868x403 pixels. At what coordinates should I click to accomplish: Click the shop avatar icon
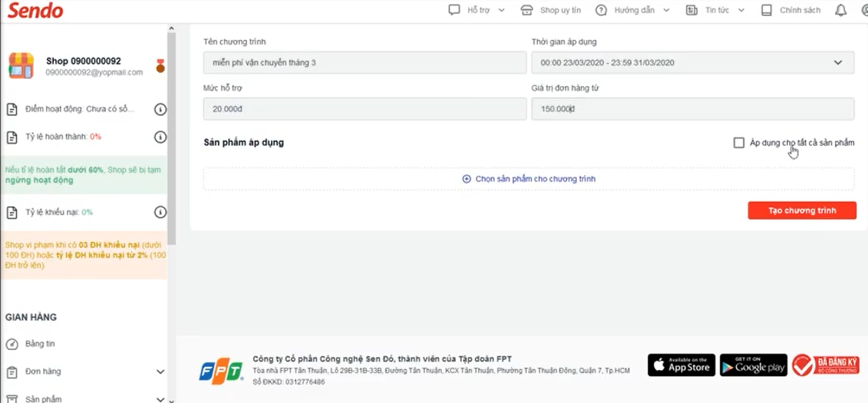click(21, 66)
